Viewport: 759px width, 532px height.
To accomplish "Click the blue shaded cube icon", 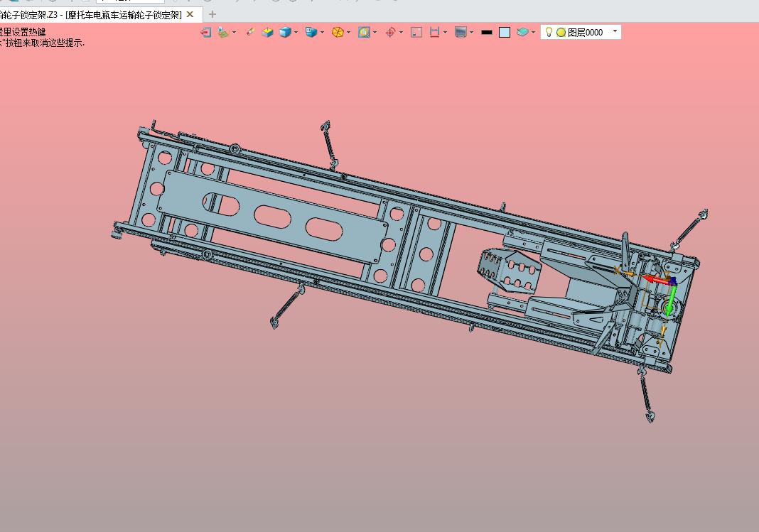I will point(285,33).
